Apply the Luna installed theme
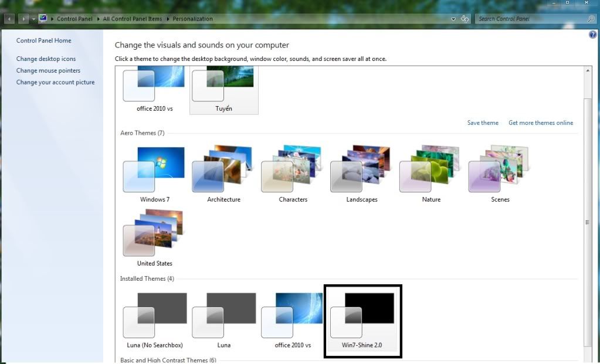 [x=224, y=321]
